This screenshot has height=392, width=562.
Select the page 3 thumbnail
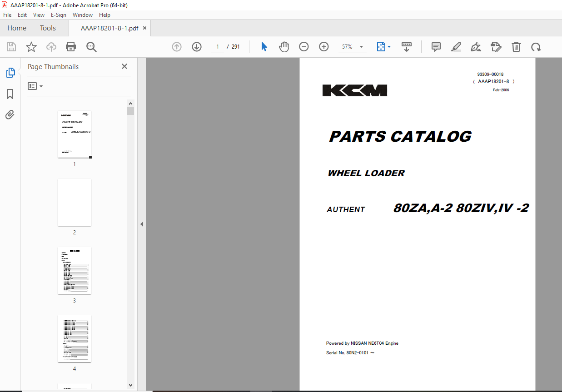(x=75, y=271)
